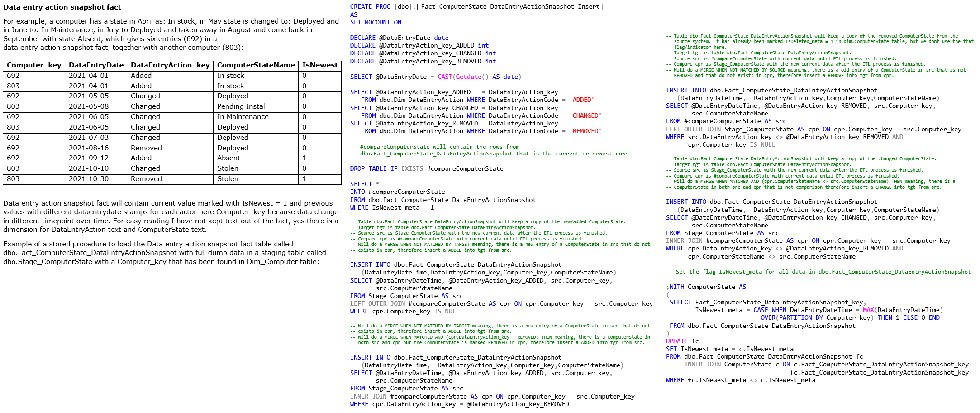The height and width of the screenshot is (413, 980).
Task: Click the 'SELECT *' line
Action: pos(365,184)
